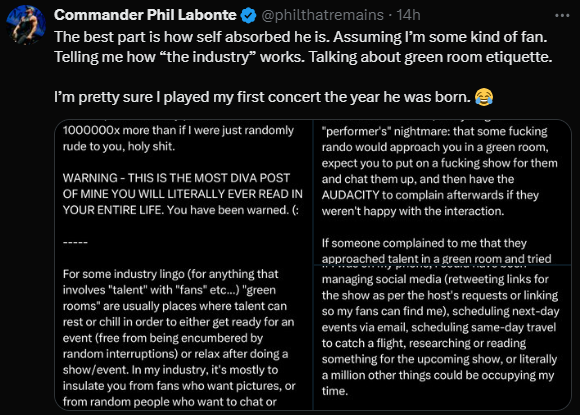Click 'If someone complained to me' text in image
This screenshot has height=415, width=580.
424,243
